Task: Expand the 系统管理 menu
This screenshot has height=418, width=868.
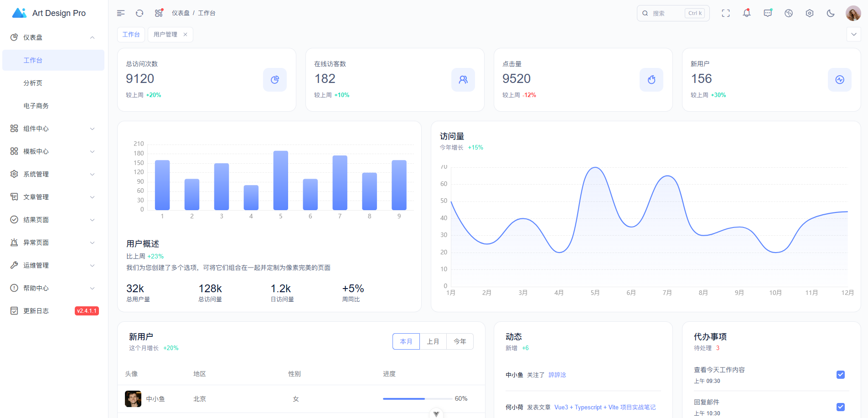Action: tap(93, 174)
